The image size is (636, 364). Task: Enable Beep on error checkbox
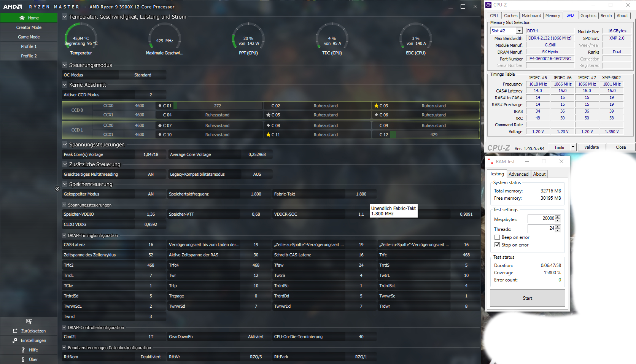[497, 237]
